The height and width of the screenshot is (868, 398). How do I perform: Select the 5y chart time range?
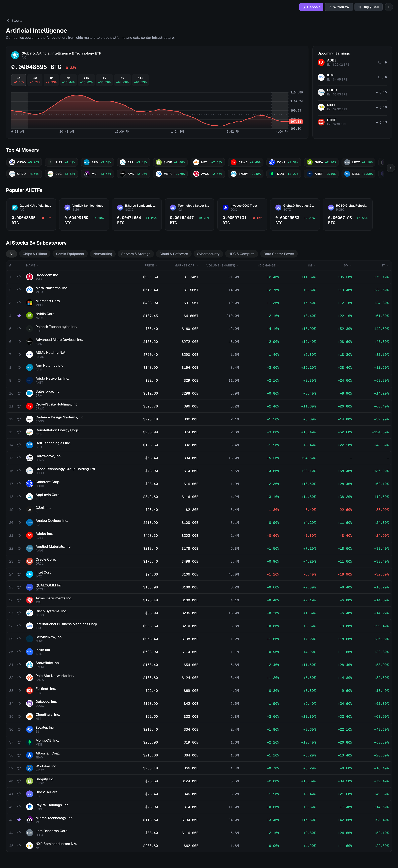[x=122, y=80]
